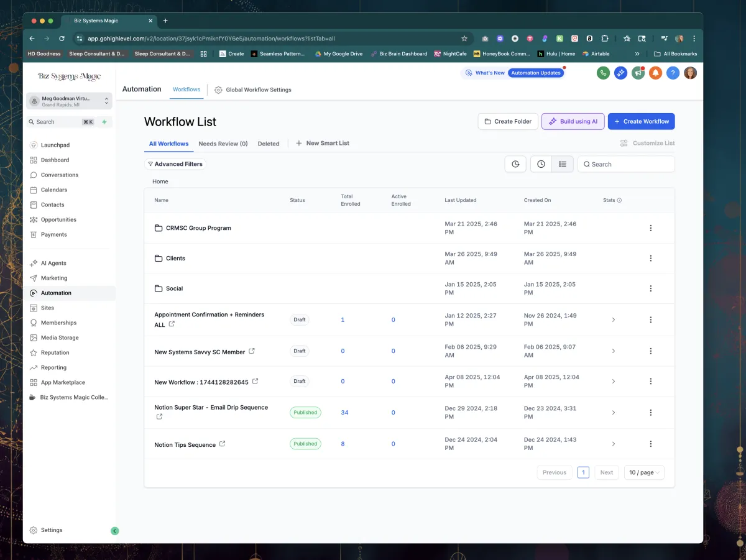
Task: Open Meg Goodman location switcher dropdown
Action: 69,101
